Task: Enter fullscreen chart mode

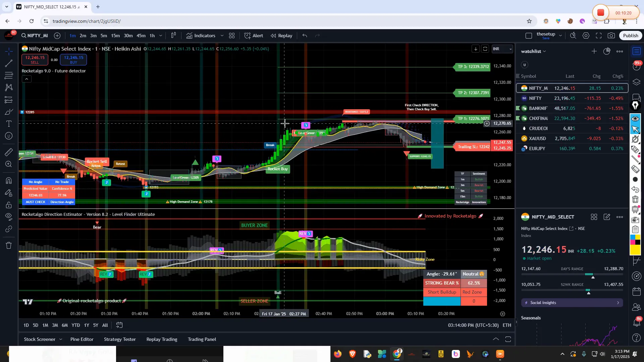Action: point(599,35)
